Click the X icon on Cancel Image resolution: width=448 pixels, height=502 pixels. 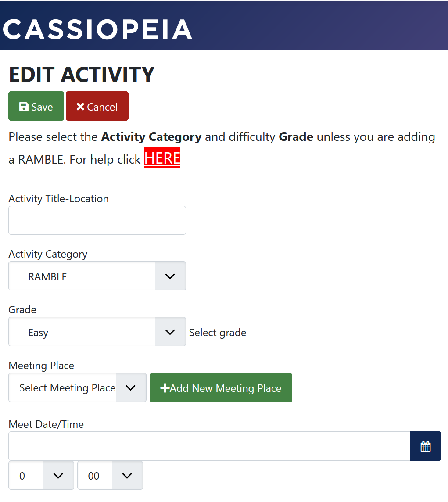(80, 107)
